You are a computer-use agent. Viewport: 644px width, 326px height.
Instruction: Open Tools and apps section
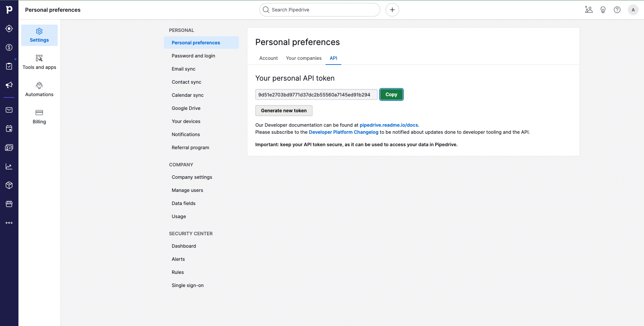pyautogui.click(x=39, y=63)
